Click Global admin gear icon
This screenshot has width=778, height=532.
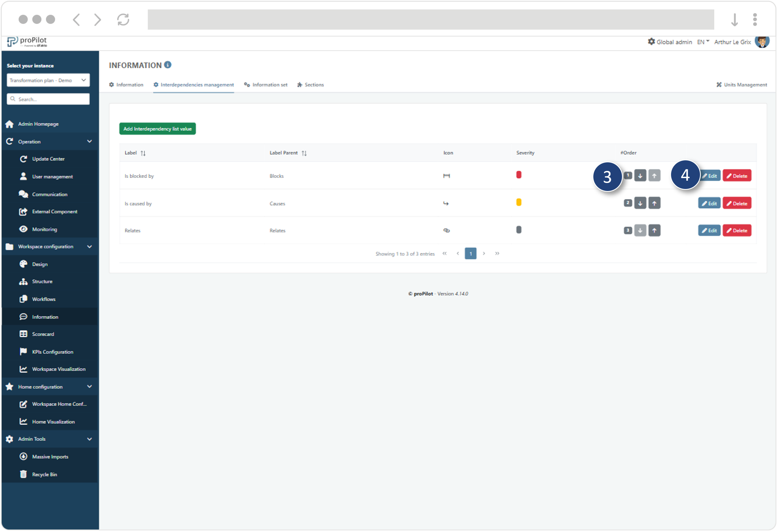click(x=651, y=42)
